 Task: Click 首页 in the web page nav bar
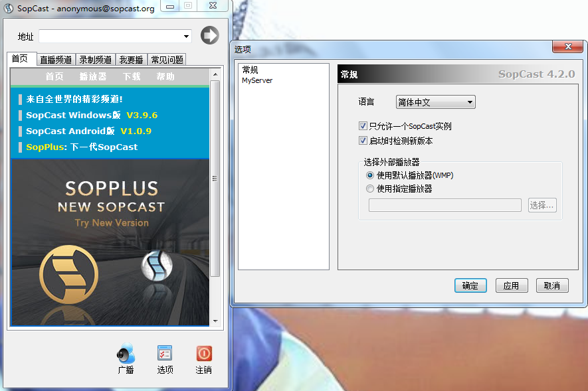coord(54,76)
